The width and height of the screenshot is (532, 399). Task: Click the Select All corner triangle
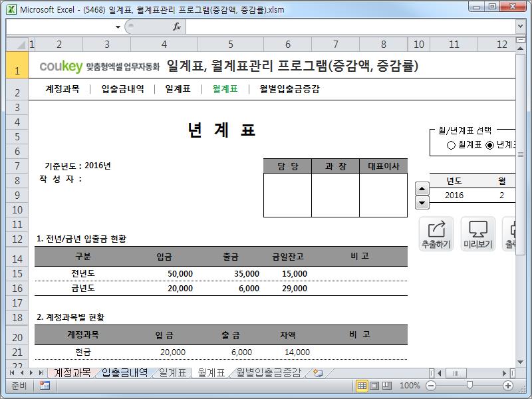[17, 44]
